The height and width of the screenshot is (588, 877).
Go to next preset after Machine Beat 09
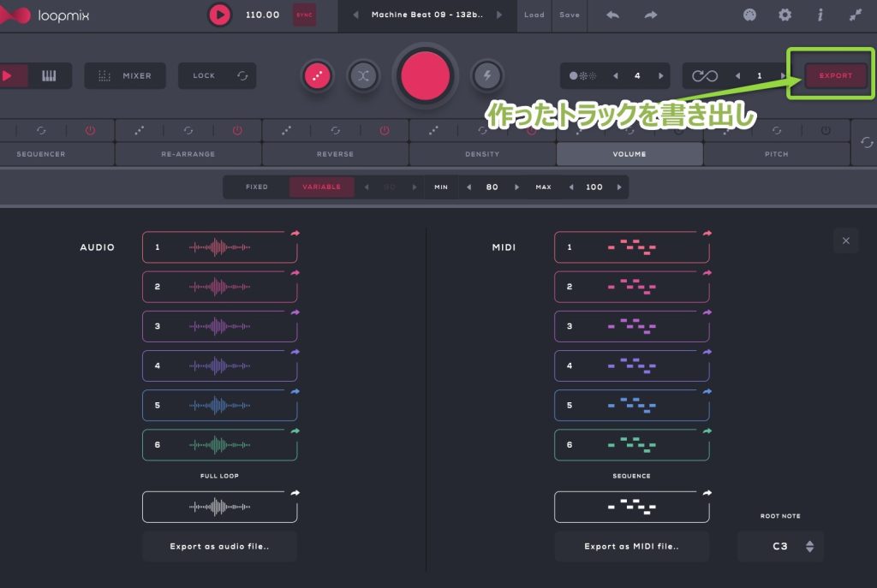[x=499, y=15]
